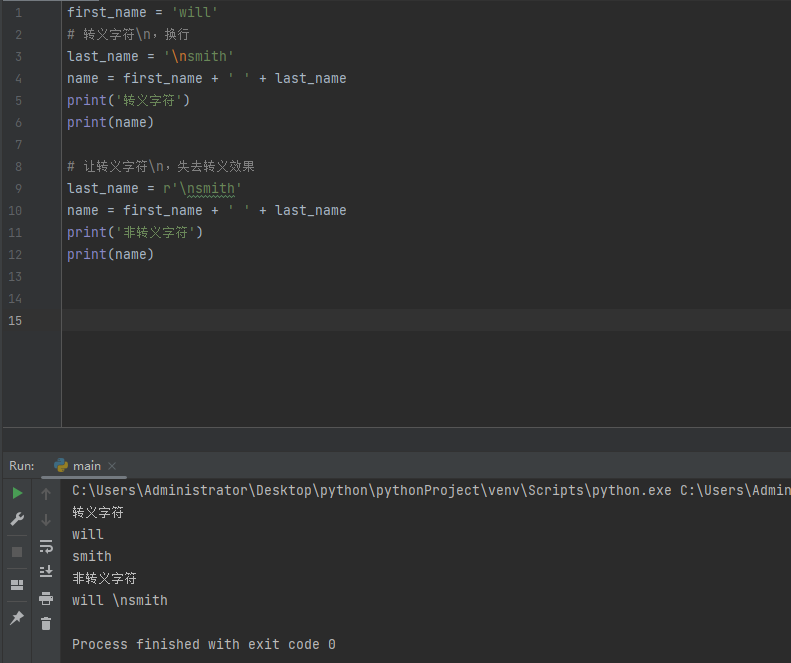This screenshot has height=663, width=791.
Task: Toggle Scroll to End in Run console
Action: [46, 571]
